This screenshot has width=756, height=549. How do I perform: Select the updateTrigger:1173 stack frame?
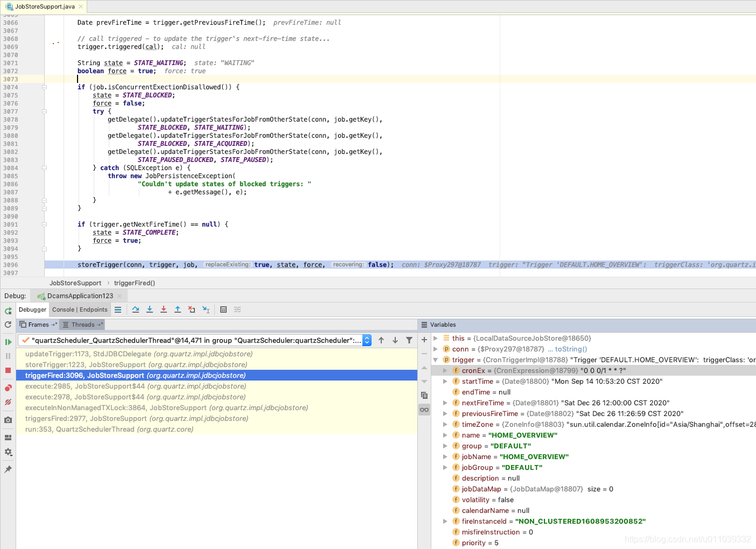pos(216,354)
